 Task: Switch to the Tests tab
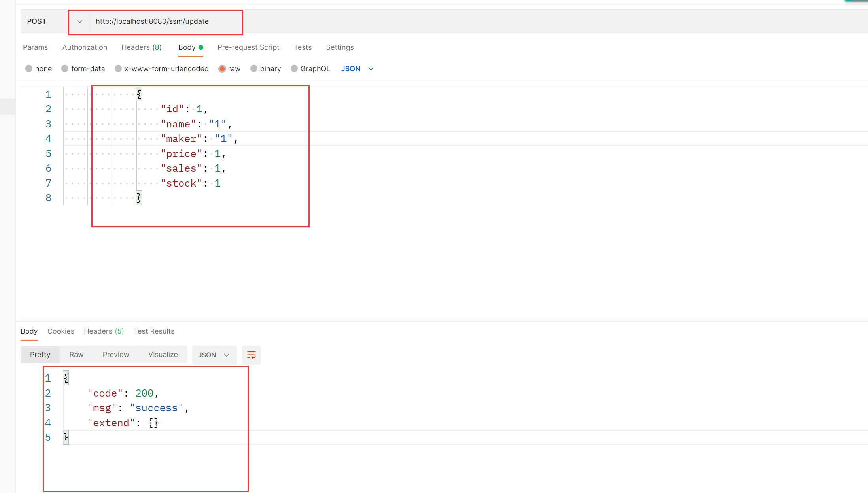tap(303, 47)
